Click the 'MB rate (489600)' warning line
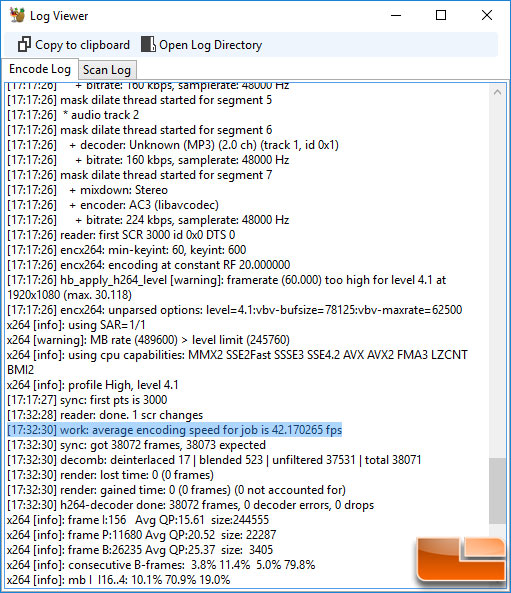The height and width of the screenshot is (593, 511). point(148,340)
